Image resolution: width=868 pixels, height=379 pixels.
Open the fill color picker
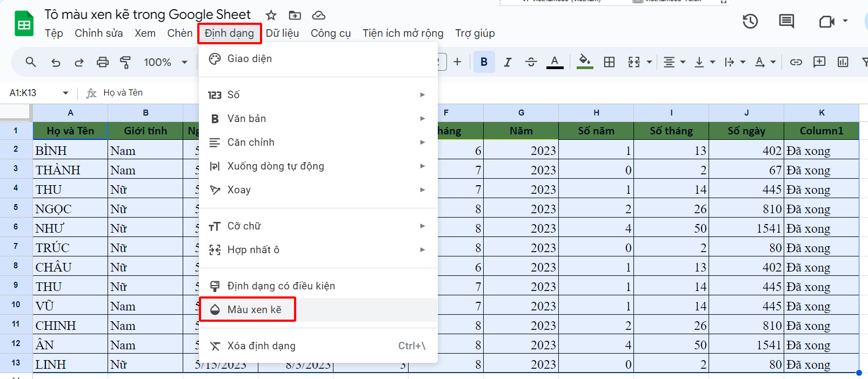[585, 62]
